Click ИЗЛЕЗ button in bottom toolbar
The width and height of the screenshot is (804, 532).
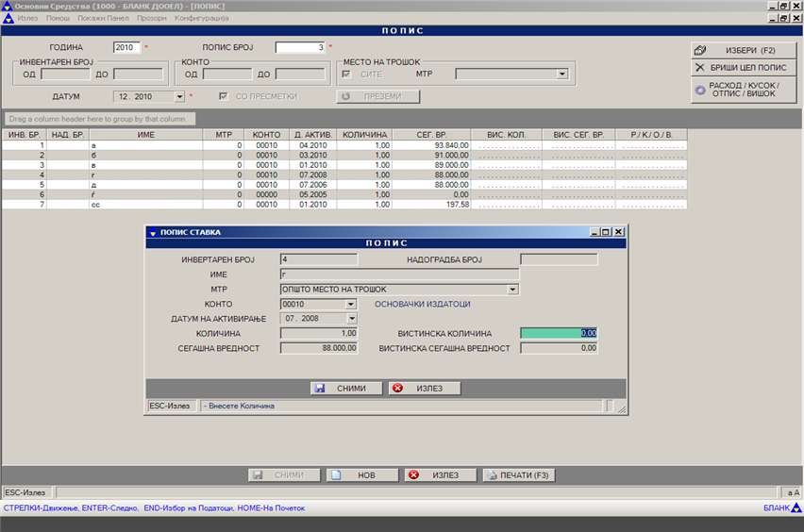click(440, 475)
